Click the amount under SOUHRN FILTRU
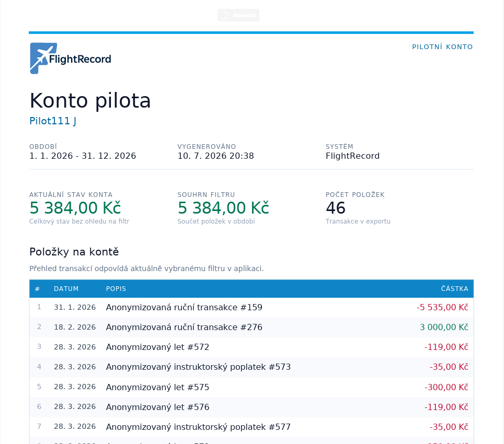Screen dimensions: 504x444 (x=223, y=208)
